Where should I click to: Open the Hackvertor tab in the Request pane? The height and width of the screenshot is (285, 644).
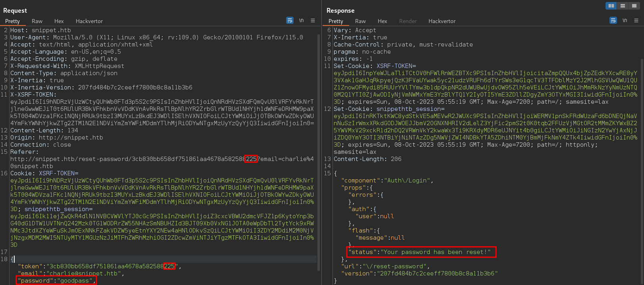89,21
